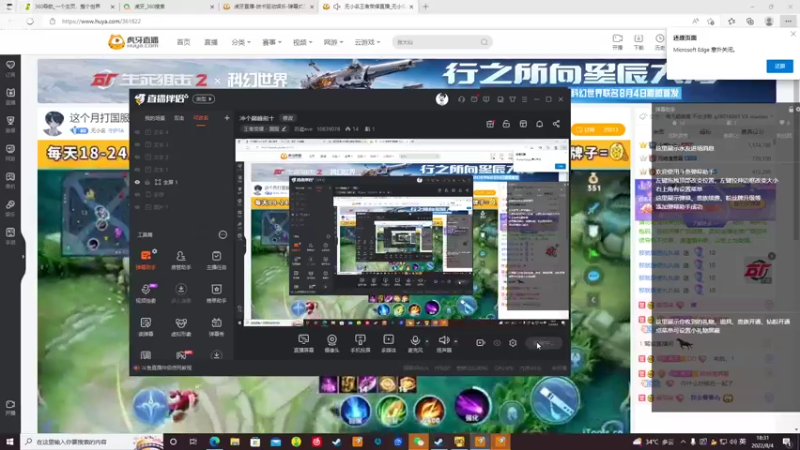The width and height of the screenshot is (800, 450).
Task: Click the Windows taskbar search box
Action: coord(91,442)
